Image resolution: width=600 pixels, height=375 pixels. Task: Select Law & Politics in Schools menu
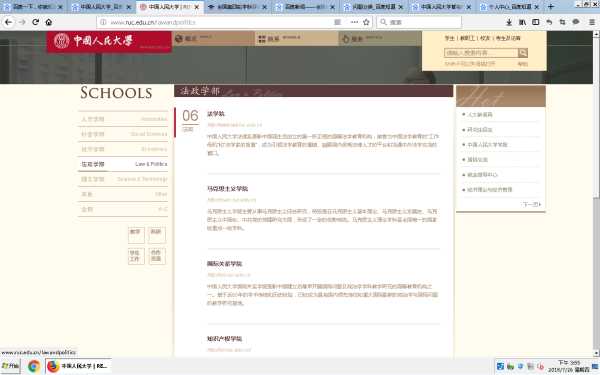click(123, 164)
